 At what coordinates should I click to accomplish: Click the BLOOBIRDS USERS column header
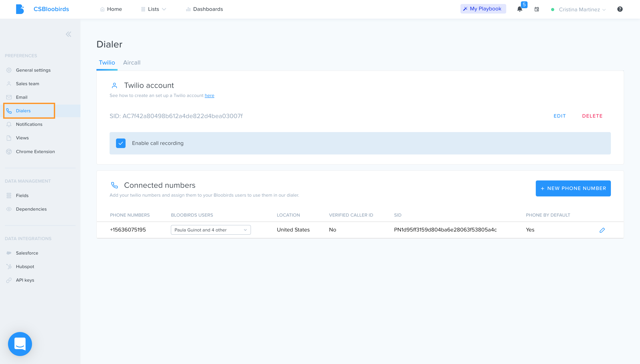click(x=192, y=215)
